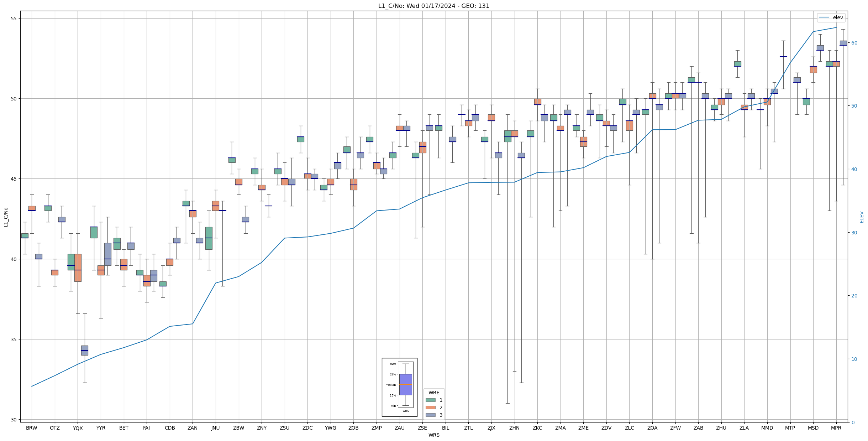This screenshot has height=441, width=868.
Task: Click the WRS x-axis title
Action: (x=434, y=435)
